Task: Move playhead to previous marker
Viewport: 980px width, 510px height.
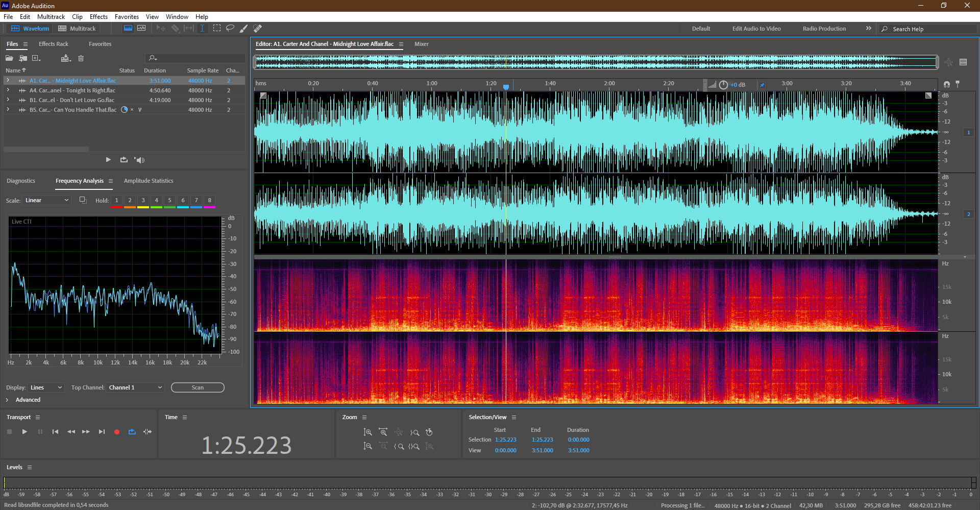Action: coord(55,432)
